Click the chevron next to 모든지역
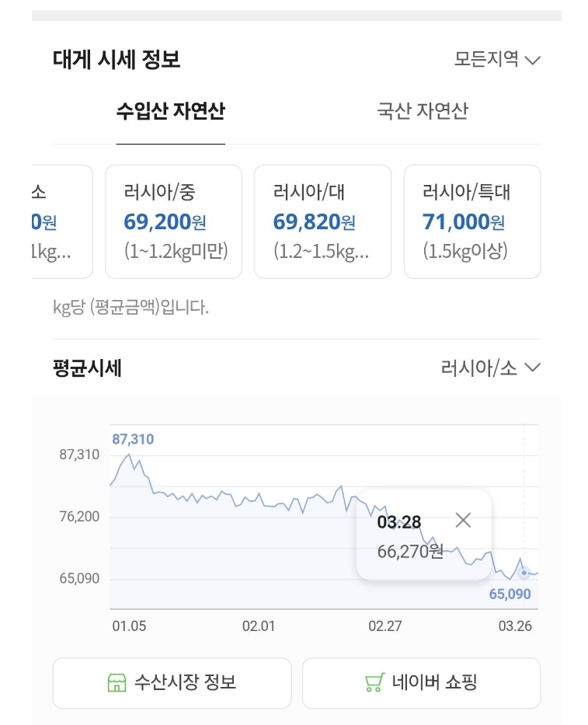 tap(532, 60)
